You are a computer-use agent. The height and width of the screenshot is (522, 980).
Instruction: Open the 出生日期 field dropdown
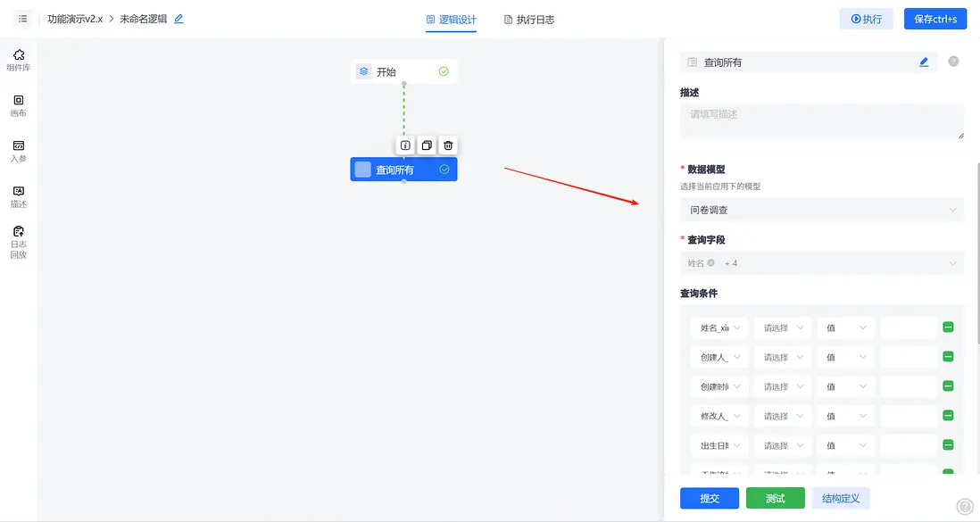pos(719,445)
